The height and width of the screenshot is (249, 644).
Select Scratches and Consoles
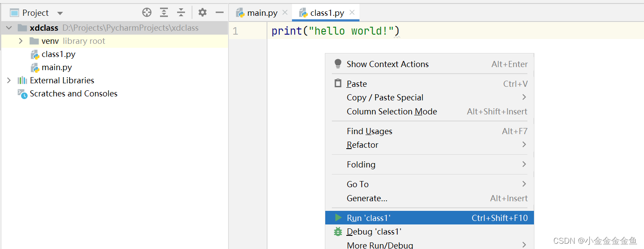tap(74, 94)
